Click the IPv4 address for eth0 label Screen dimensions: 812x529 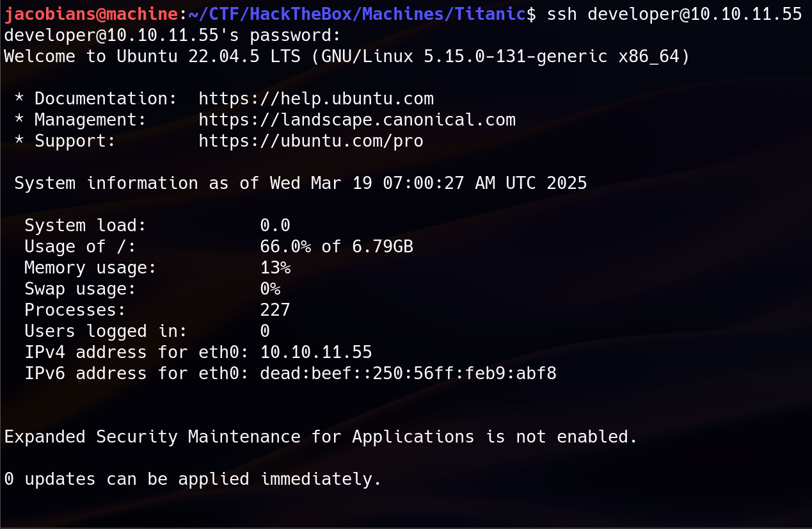[x=136, y=352]
